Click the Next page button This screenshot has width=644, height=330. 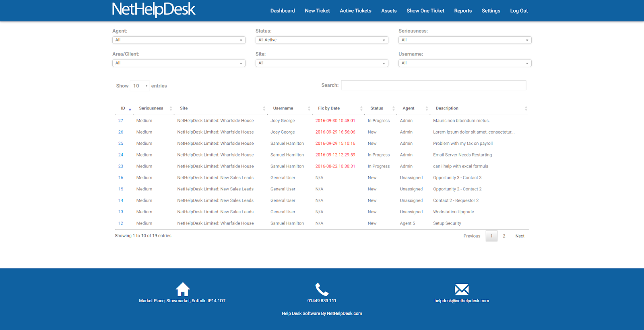coord(520,236)
